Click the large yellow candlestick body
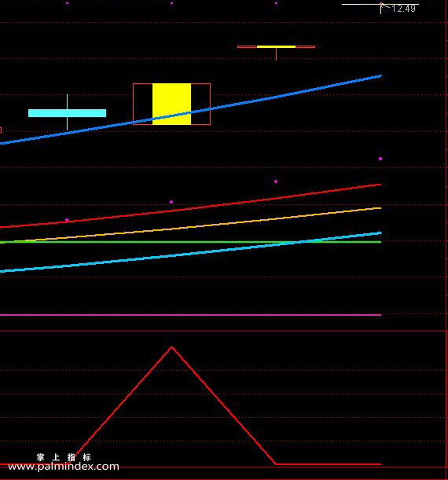The image size is (448, 480). [x=171, y=104]
